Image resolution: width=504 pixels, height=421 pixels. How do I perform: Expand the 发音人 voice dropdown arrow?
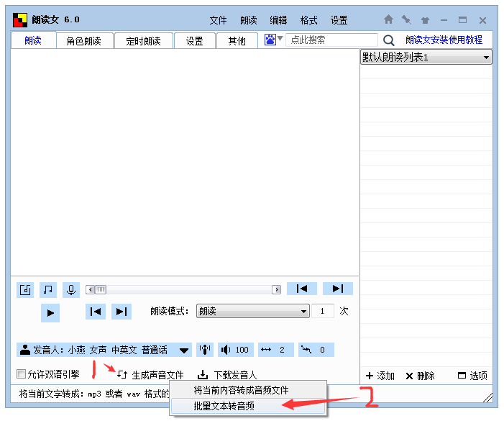tap(184, 350)
